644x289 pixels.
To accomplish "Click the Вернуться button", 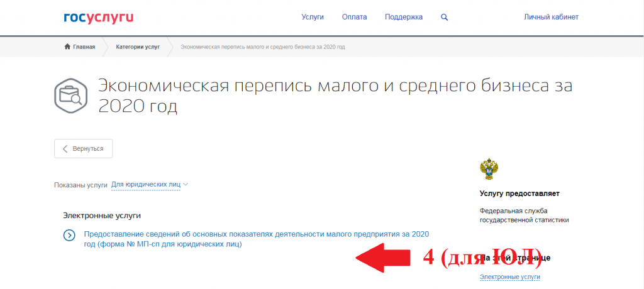I will click(84, 149).
